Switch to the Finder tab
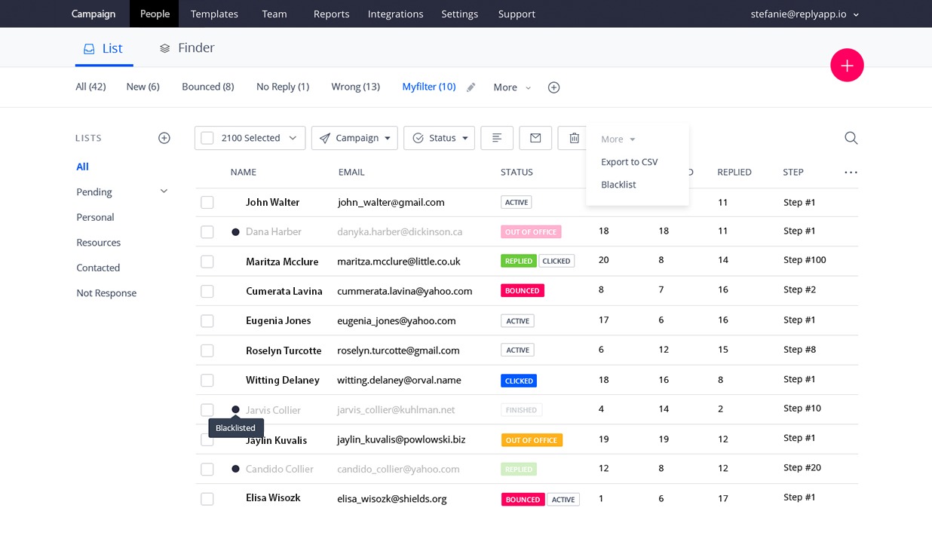This screenshot has width=932, height=560. coord(187,48)
